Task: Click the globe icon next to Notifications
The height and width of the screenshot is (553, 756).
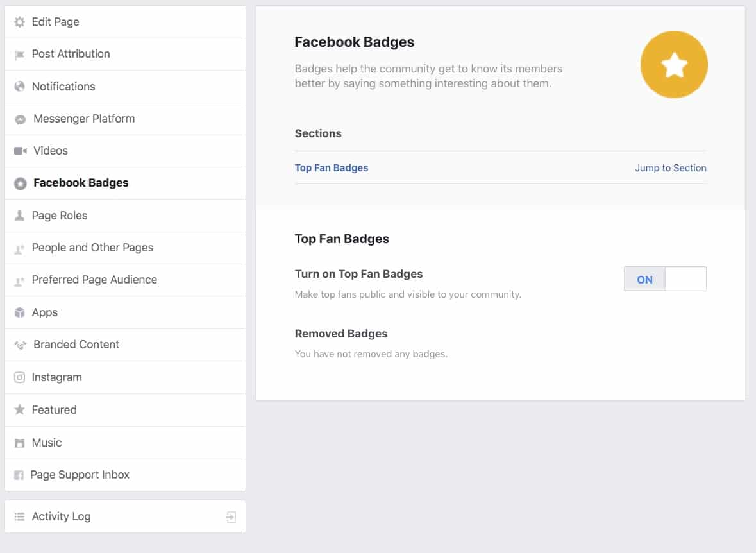Action: pos(19,87)
